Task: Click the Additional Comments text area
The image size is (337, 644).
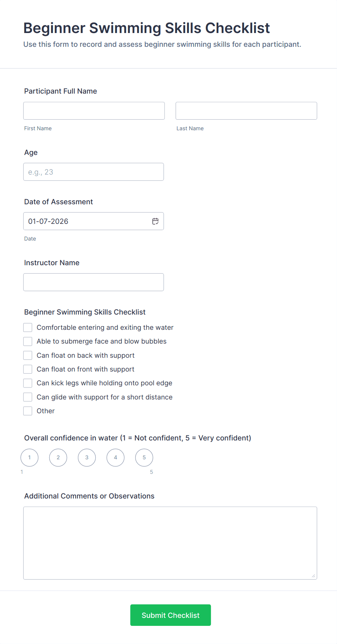Action: (170, 543)
